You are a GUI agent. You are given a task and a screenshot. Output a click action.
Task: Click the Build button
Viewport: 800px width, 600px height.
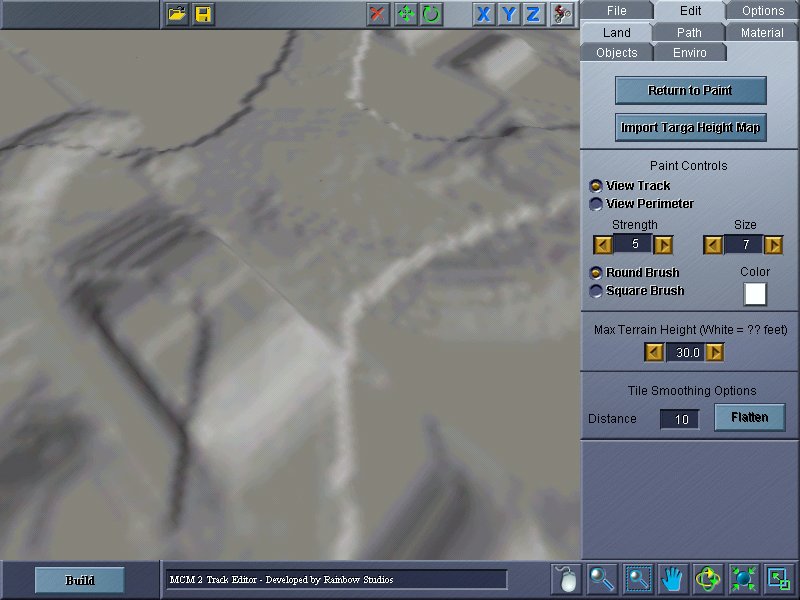click(x=80, y=580)
